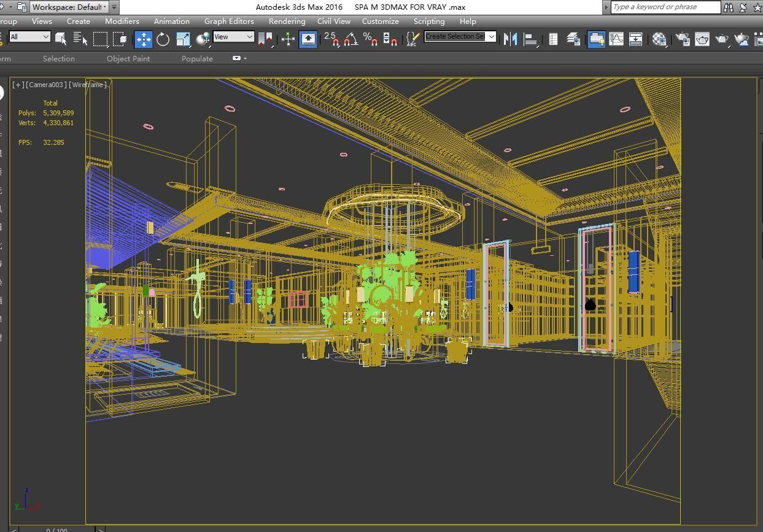Open Edit Named Selection Sets

(412, 39)
